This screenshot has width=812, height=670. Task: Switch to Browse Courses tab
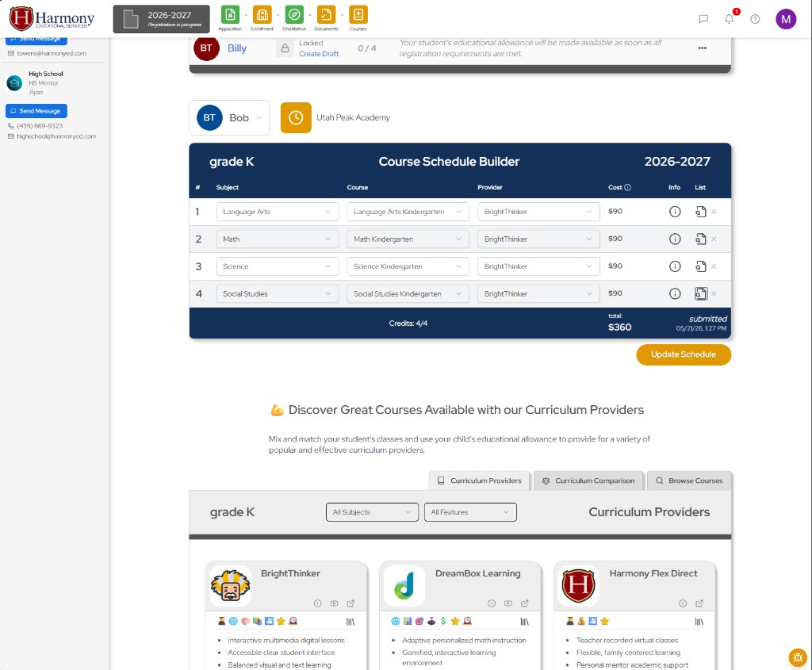(689, 480)
